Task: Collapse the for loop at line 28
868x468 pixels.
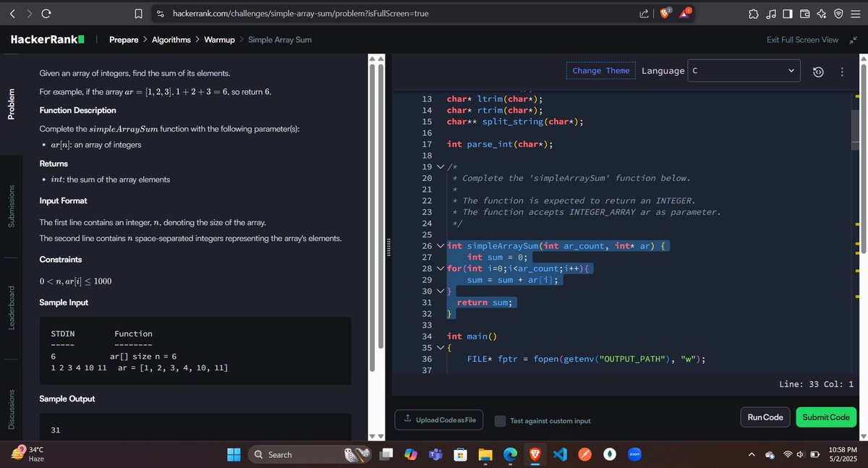Action: tap(441, 269)
